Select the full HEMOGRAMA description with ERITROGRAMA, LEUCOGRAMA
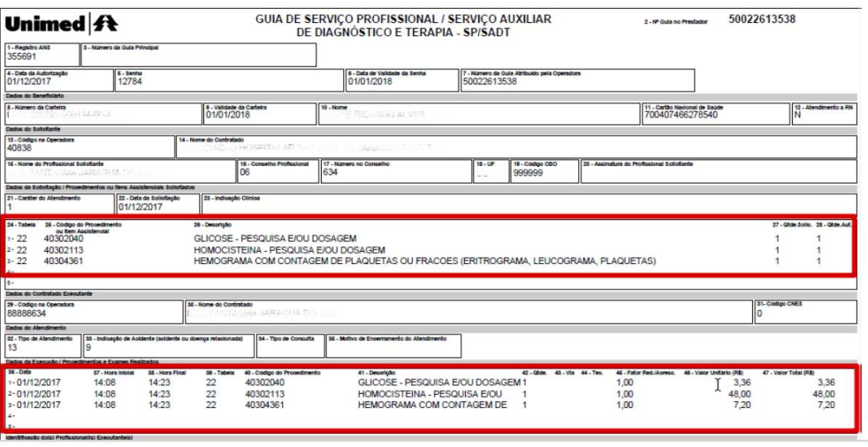The width and height of the screenshot is (868, 447). [424, 261]
